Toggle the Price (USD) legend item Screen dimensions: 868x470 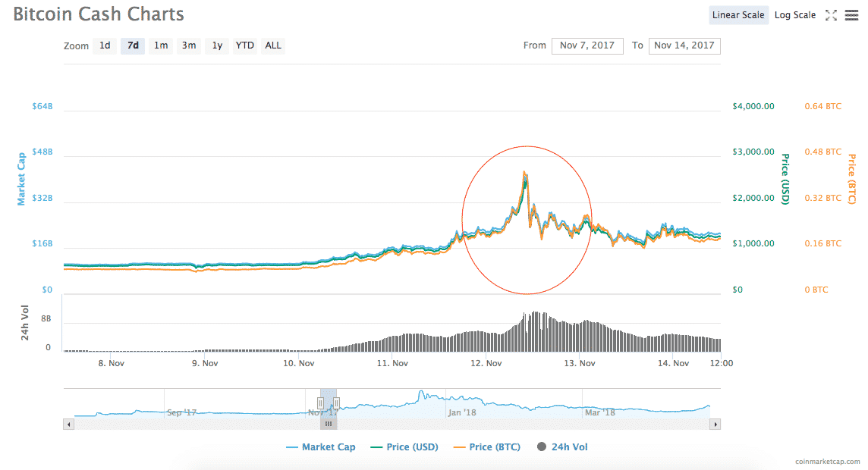pyautogui.click(x=404, y=447)
